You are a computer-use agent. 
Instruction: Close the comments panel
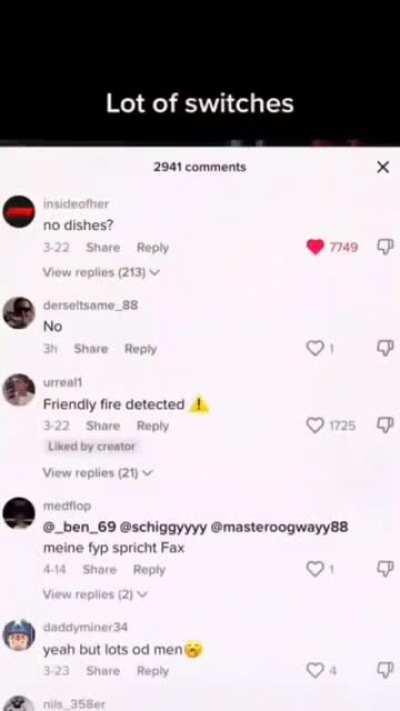[383, 167]
